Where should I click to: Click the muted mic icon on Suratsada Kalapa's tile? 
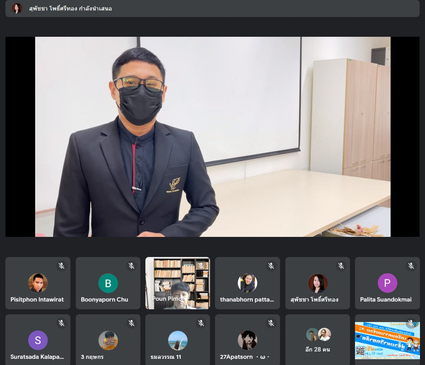61,323
